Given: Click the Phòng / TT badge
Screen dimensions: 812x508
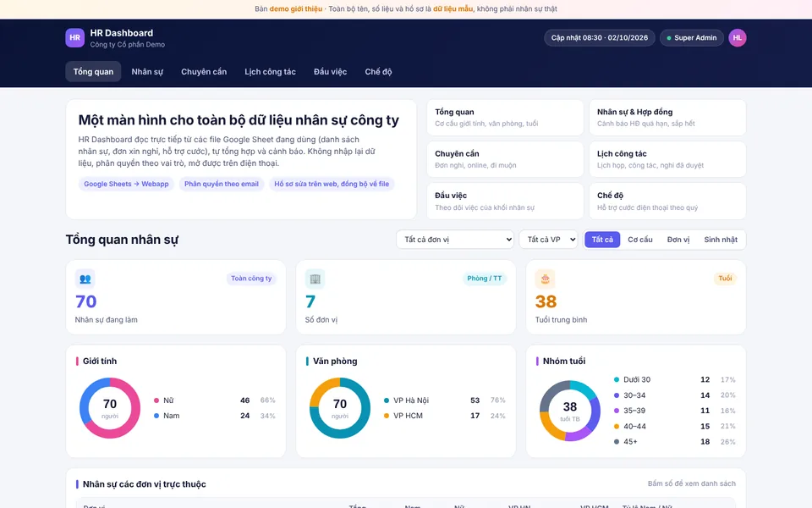Looking at the screenshot, I should (484, 279).
